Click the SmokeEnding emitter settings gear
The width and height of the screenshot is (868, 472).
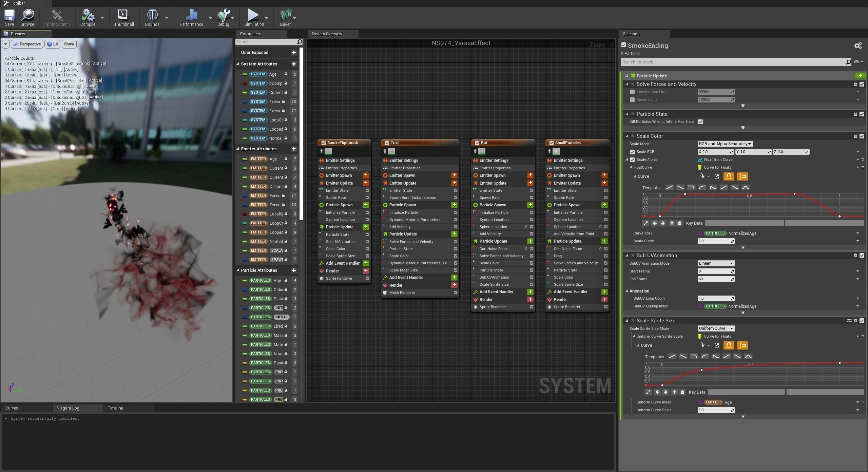858,46
